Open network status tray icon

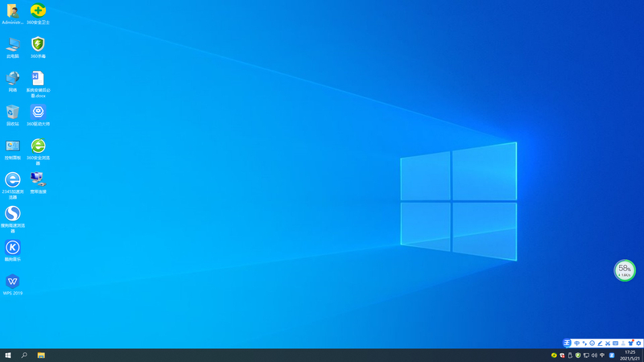(586, 356)
